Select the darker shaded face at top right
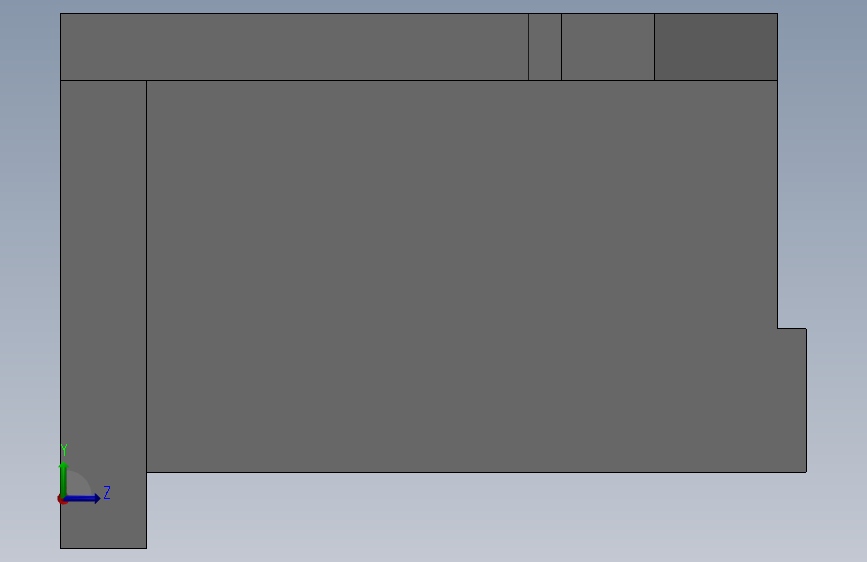This screenshot has width=867, height=562. [x=715, y=47]
